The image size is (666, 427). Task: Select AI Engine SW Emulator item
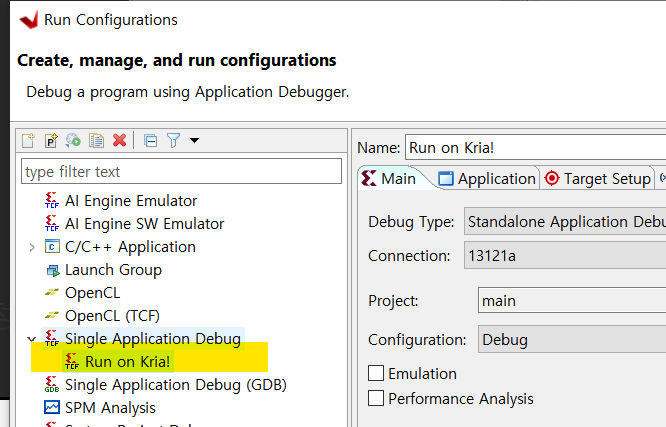coord(144,223)
